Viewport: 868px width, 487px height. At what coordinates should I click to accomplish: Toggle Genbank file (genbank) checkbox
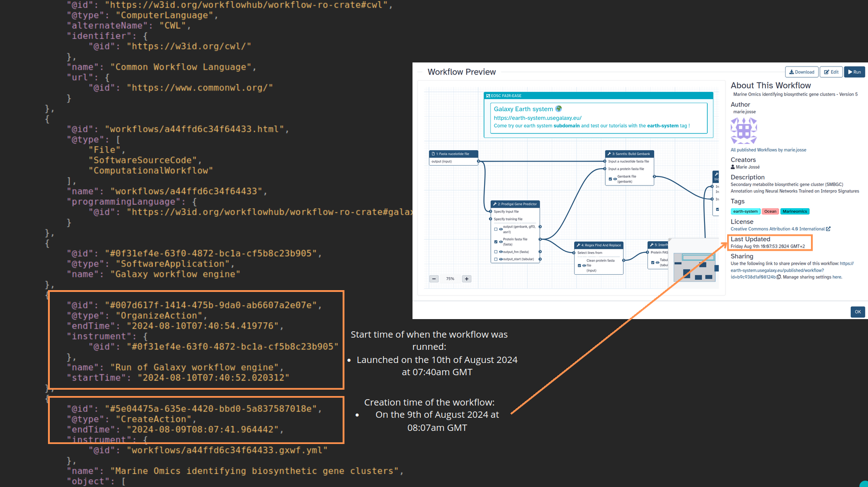click(x=610, y=179)
